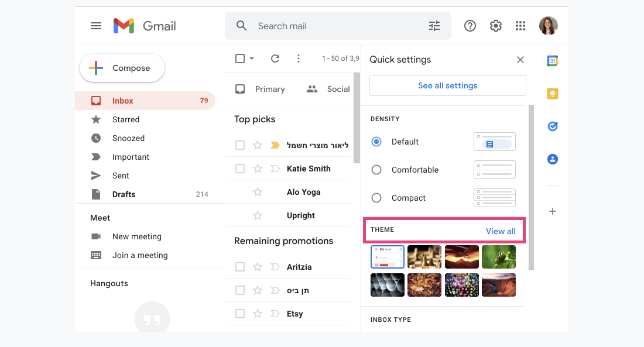Image resolution: width=644 pixels, height=347 pixels.
Task: Choose Compact density option
Action: 376,198
